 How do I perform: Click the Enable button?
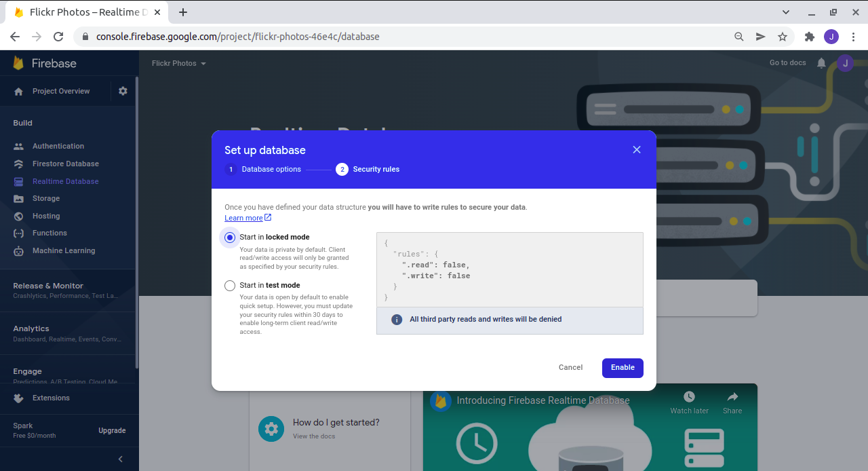(623, 368)
